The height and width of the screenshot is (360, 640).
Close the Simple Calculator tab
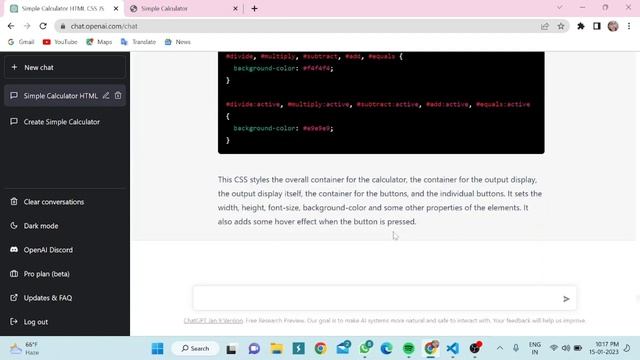point(235,9)
